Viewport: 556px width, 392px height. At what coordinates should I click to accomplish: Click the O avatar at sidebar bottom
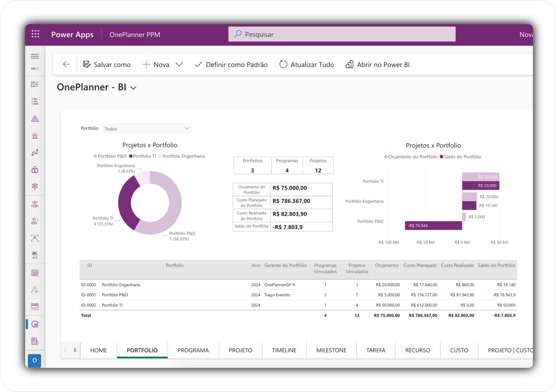(34, 361)
